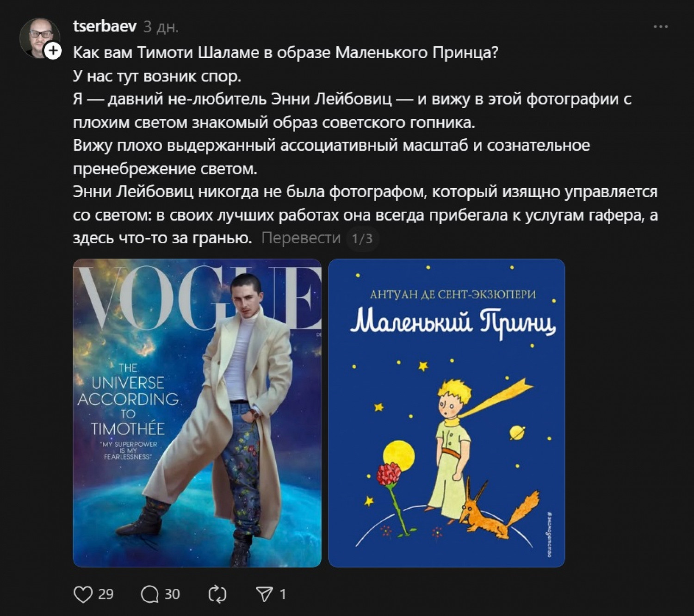The width and height of the screenshot is (694, 616).
Task: Open the 3 дн. post timestamp
Action: (161, 27)
